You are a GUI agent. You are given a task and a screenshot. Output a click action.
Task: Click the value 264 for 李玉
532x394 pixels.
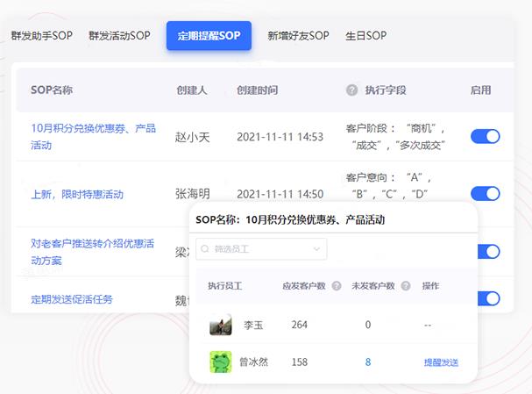pos(299,325)
